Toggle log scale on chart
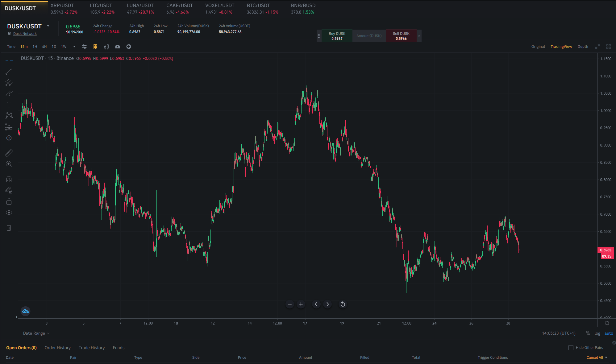This screenshot has height=364, width=616. 597,333
